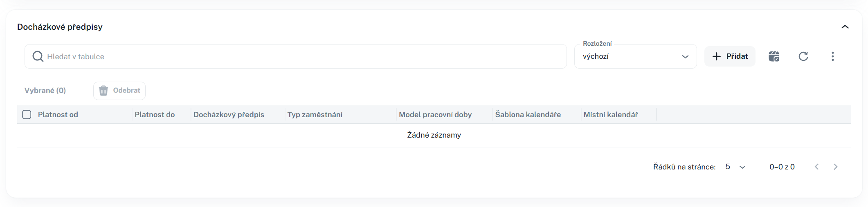Click the Typ zaměstnání column header
The height and width of the screenshot is (207, 868).
[x=315, y=115]
